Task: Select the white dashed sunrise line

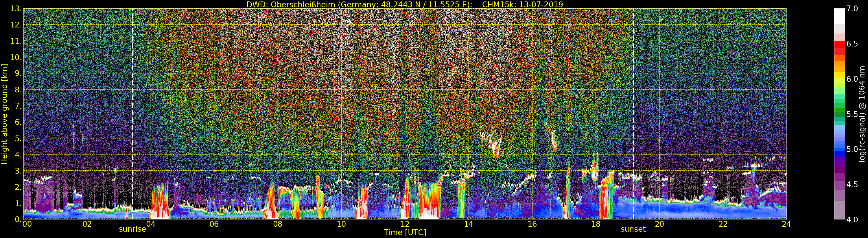Action: point(132,101)
